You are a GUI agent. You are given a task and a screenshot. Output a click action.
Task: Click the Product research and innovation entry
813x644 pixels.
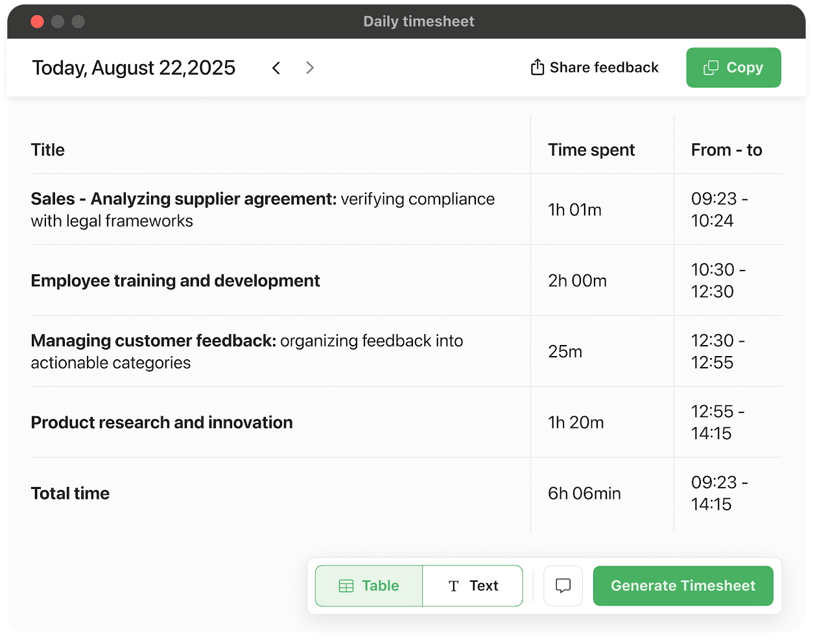click(x=162, y=423)
